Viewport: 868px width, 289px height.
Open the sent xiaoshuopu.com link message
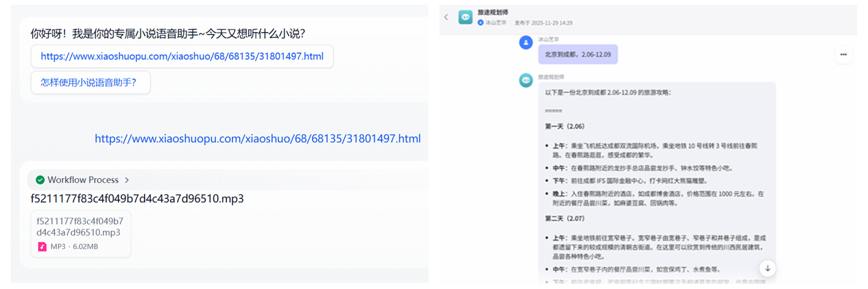tap(258, 139)
